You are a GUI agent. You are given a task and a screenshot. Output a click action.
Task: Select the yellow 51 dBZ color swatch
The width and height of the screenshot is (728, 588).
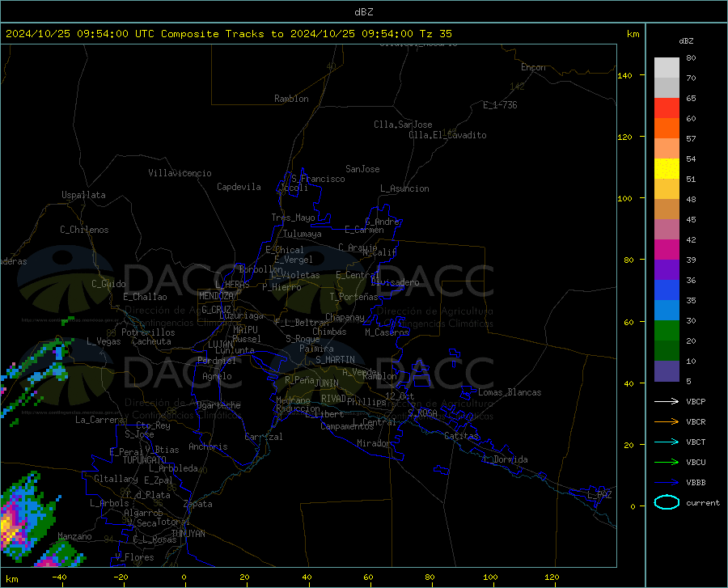tap(667, 169)
